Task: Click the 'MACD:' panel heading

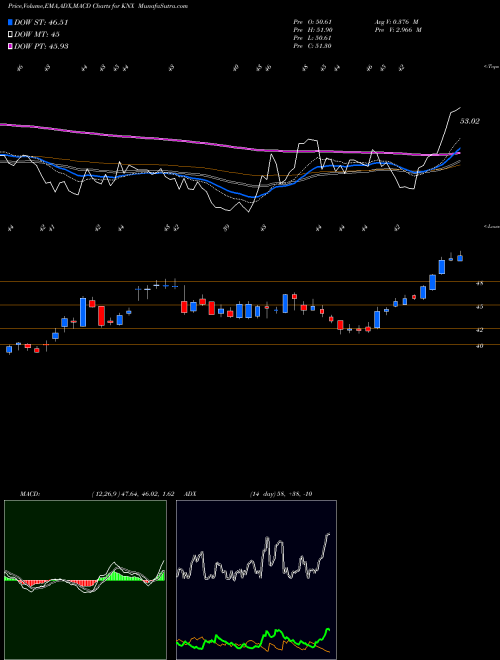Action: pyautogui.click(x=29, y=494)
